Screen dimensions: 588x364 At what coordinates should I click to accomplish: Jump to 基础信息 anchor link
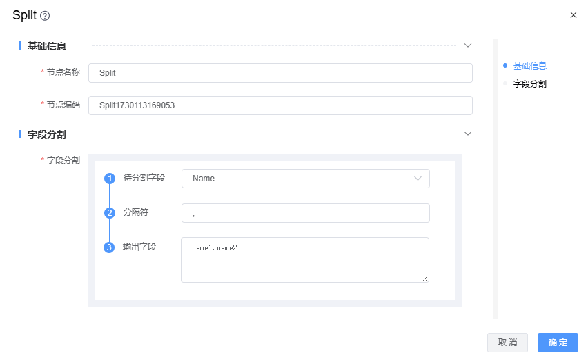click(x=529, y=65)
